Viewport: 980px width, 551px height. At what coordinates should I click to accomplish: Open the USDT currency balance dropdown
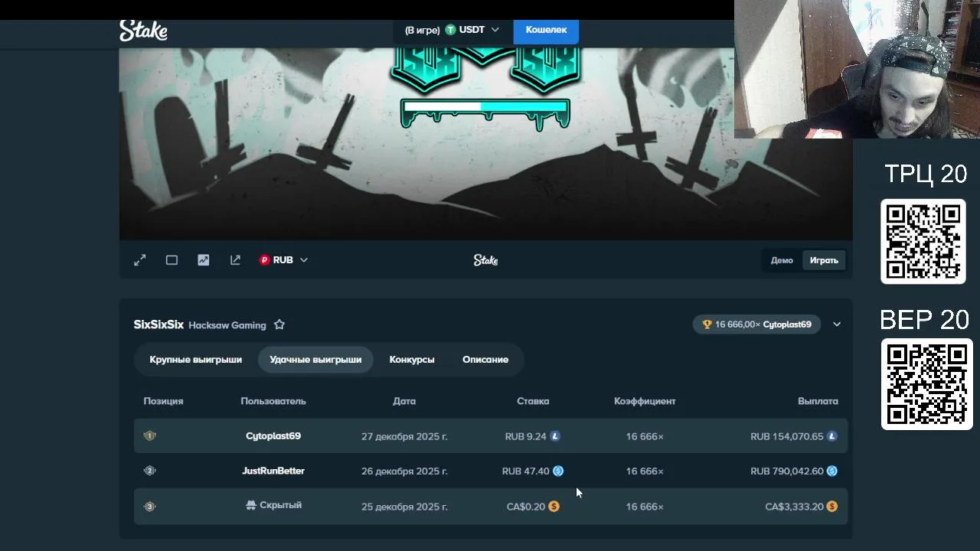pyautogui.click(x=452, y=30)
